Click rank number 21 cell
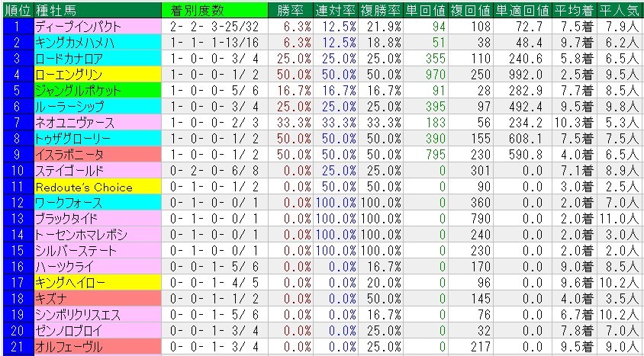 [x=17, y=347]
